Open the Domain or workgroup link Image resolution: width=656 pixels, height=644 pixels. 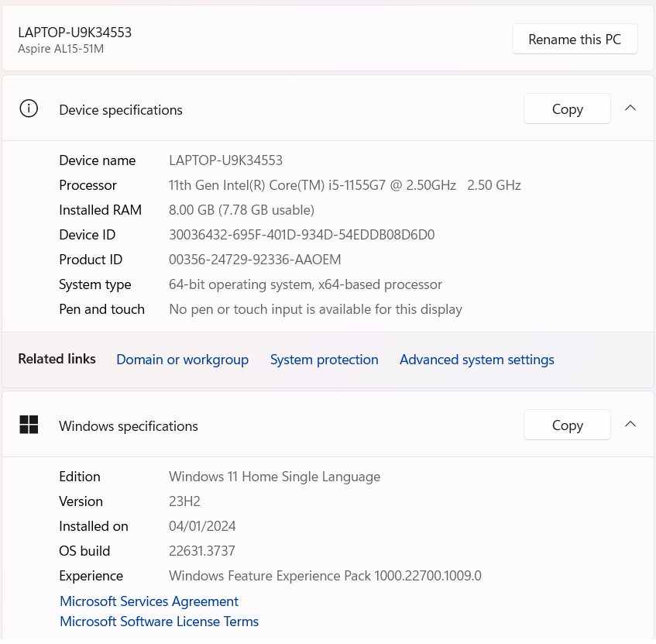[x=182, y=360]
